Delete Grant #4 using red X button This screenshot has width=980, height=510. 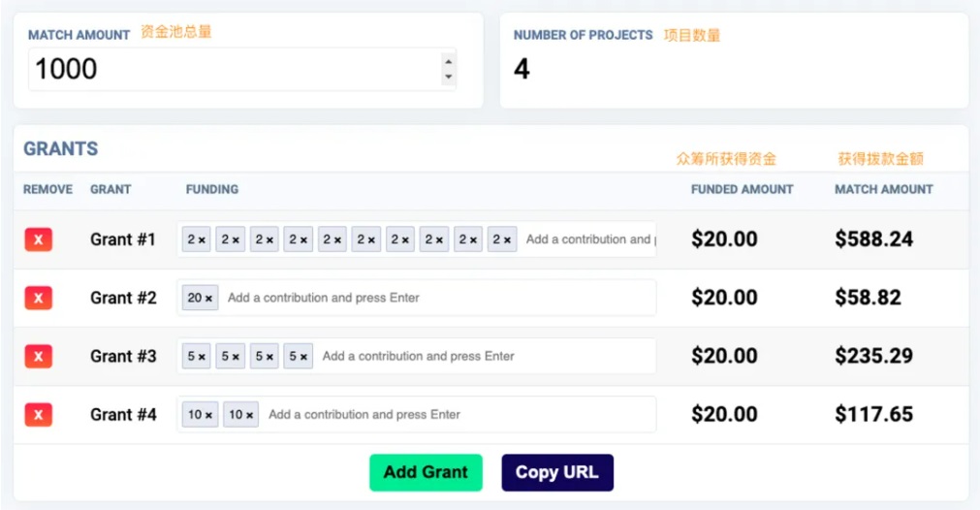coord(39,415)
